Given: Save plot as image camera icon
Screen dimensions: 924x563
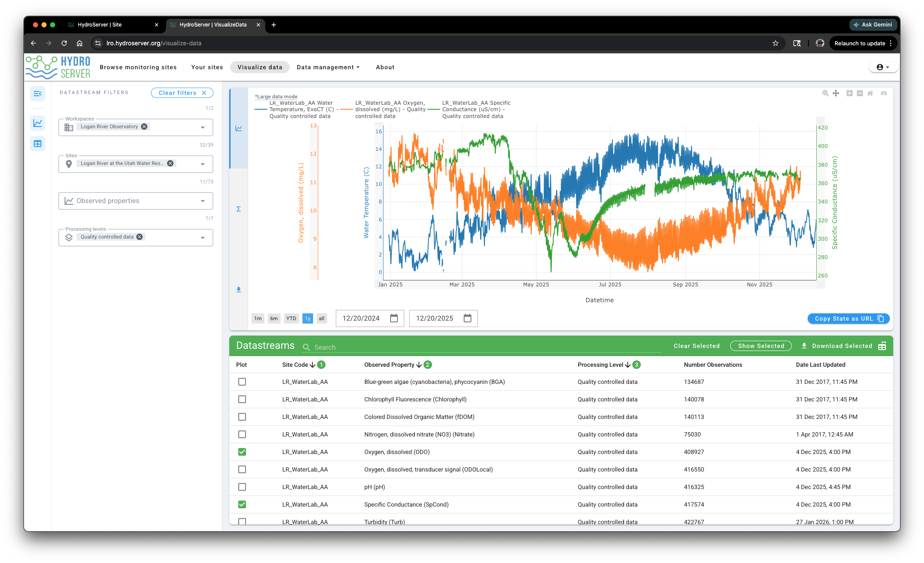Looking at the screenshot, I should coord(884,93).
